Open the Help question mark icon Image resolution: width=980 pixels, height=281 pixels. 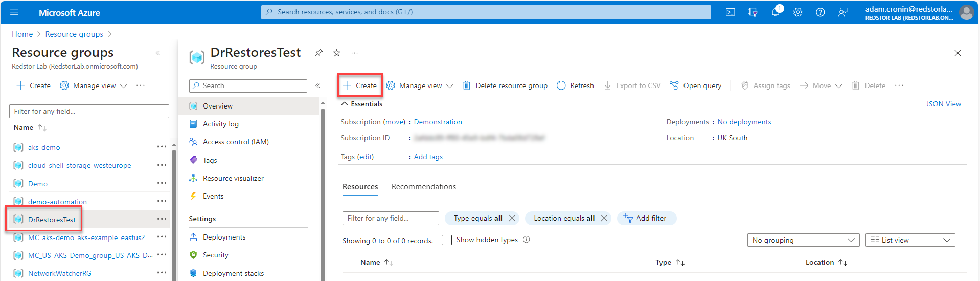pyautogui.click(x=821, y=12)
